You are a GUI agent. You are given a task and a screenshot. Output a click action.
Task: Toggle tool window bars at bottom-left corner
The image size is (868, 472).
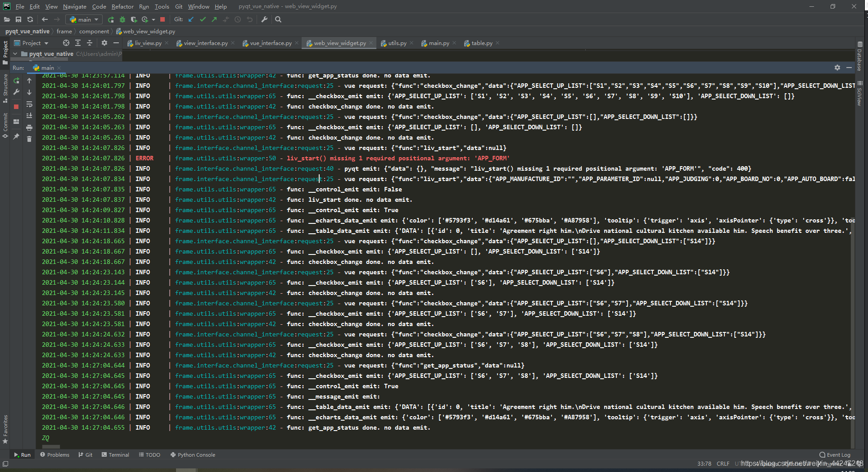click(5, 463)
